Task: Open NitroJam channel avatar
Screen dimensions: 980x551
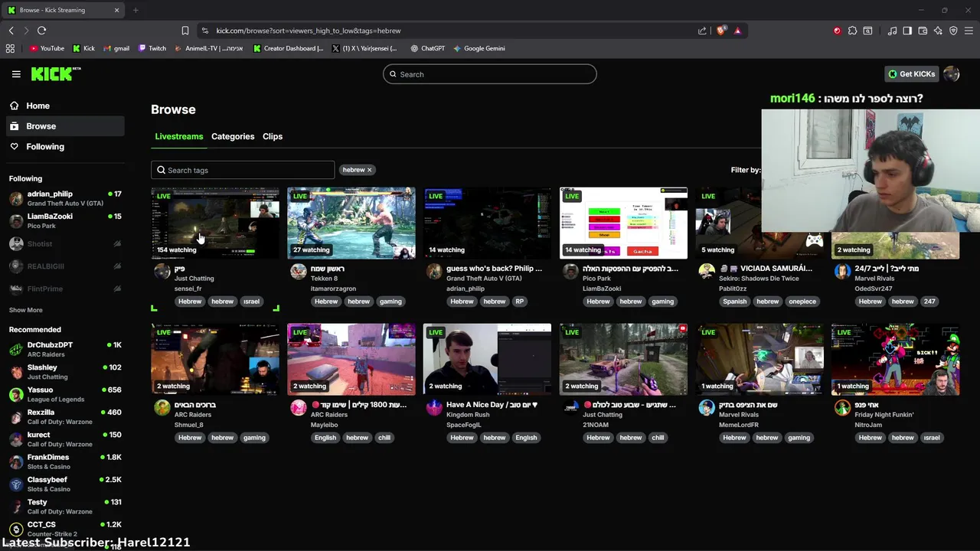Action: [x=842, y=408]
